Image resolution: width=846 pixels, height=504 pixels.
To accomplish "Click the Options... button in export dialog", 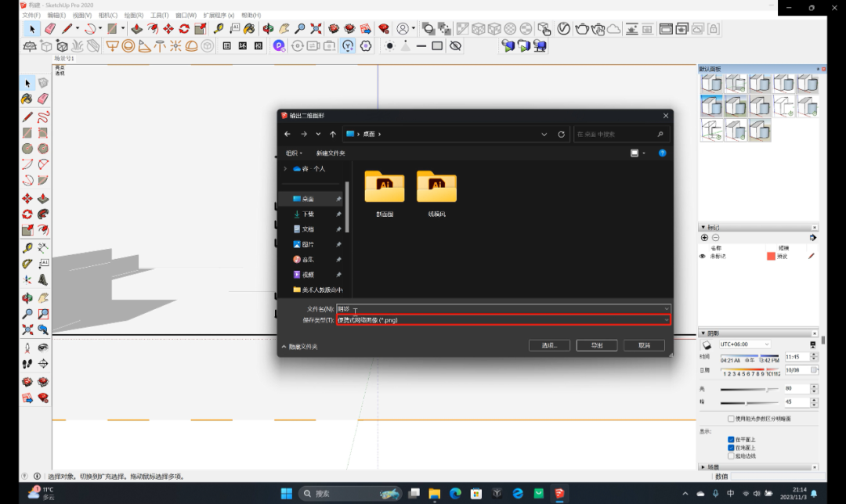I will click(549, 346).
